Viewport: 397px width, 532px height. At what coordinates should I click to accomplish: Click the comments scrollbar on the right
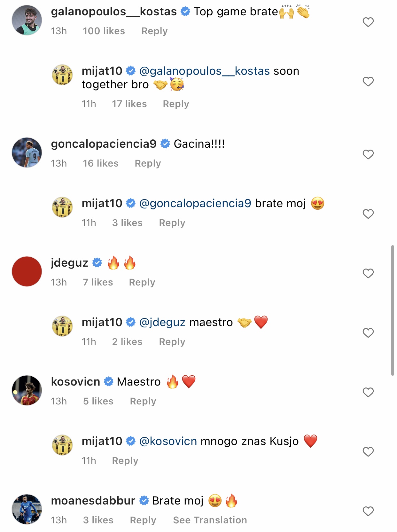pos(393,310)
